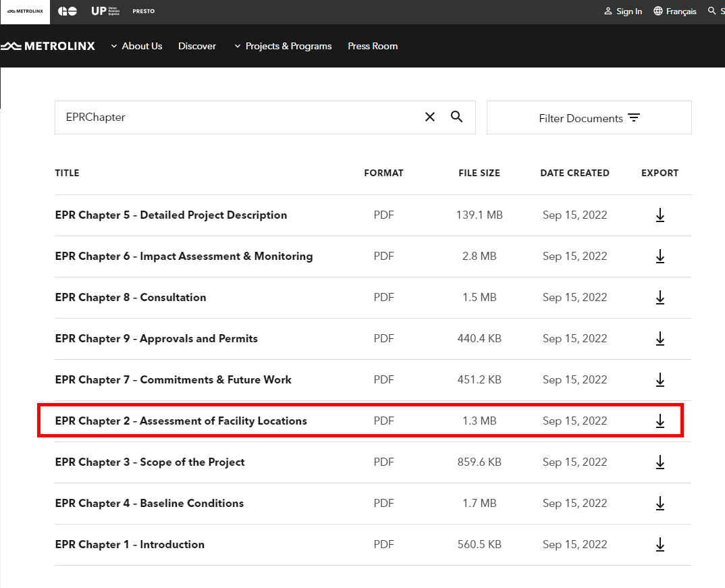This screenshot has height=588, width=725.
Task: Run search using the magnifying glass icon
Action: pos(457,117)
